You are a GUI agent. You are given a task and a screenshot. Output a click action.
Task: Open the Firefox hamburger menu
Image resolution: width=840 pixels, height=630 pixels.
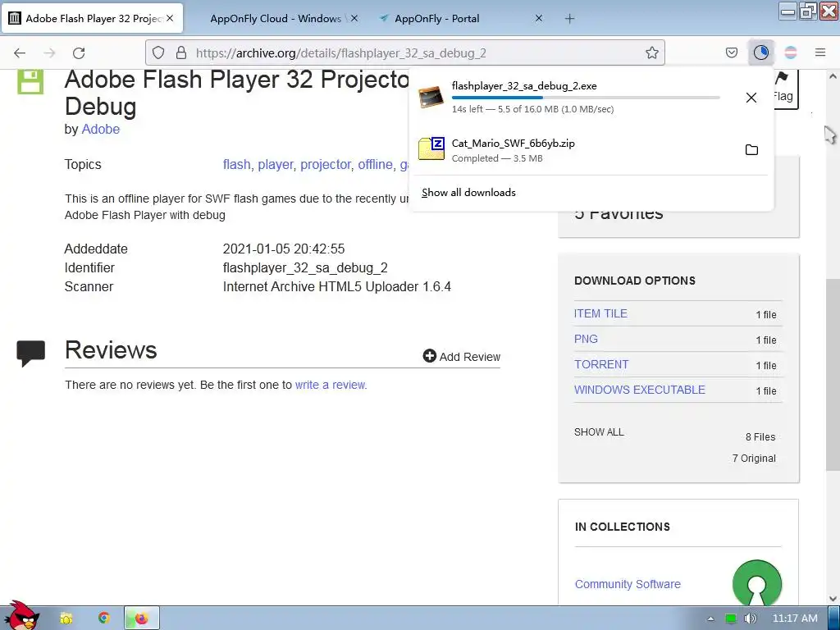819,52
